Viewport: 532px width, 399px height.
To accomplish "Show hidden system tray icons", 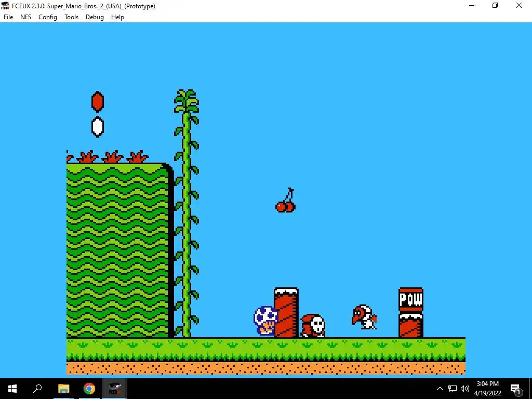I will pos(440,389).
